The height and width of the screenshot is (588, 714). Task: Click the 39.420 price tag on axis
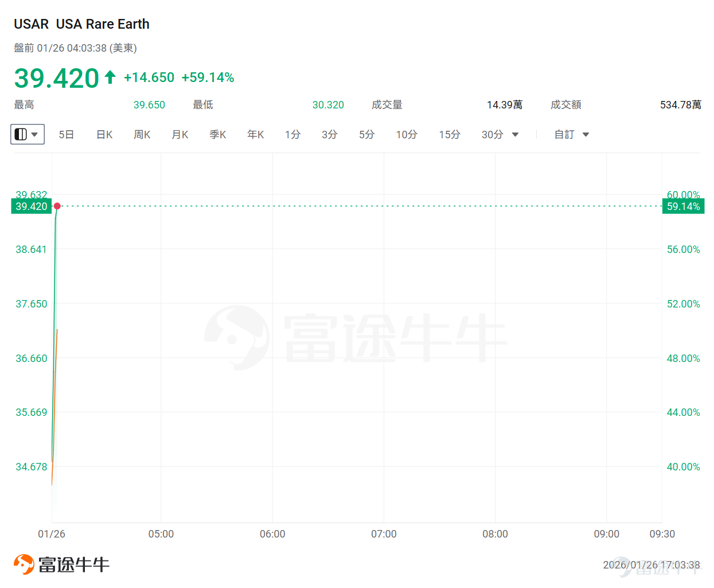click(x=32, y=207)
